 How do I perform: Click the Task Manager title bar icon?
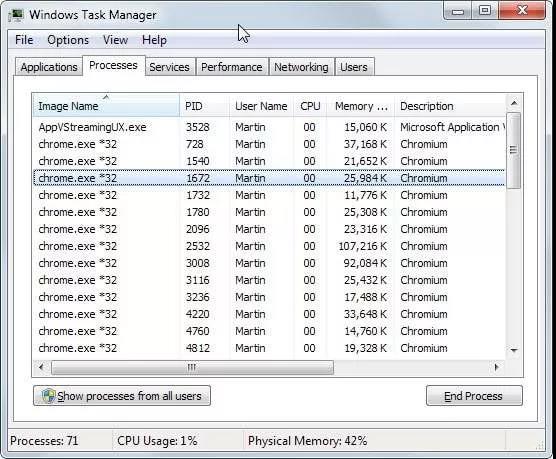click(x=16, y=15)
